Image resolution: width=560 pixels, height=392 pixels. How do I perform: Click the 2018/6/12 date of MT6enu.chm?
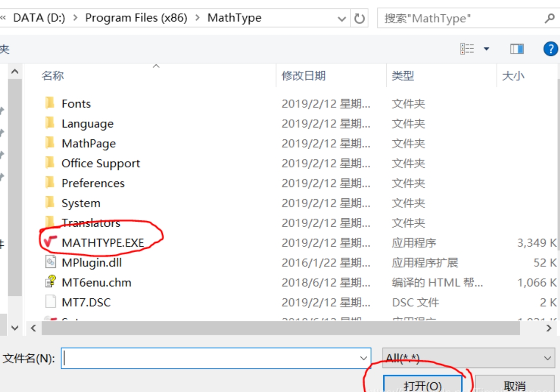click(x=326, y=283)
